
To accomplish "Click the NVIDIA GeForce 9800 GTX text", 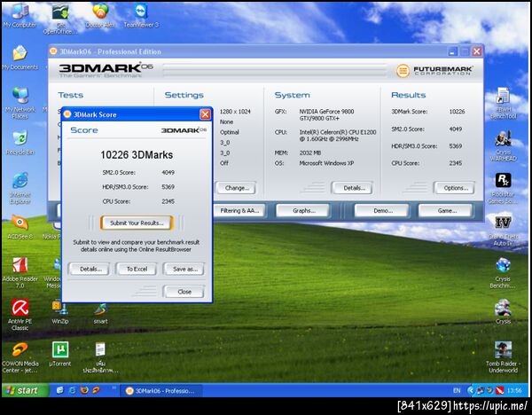I will (326, 114).
